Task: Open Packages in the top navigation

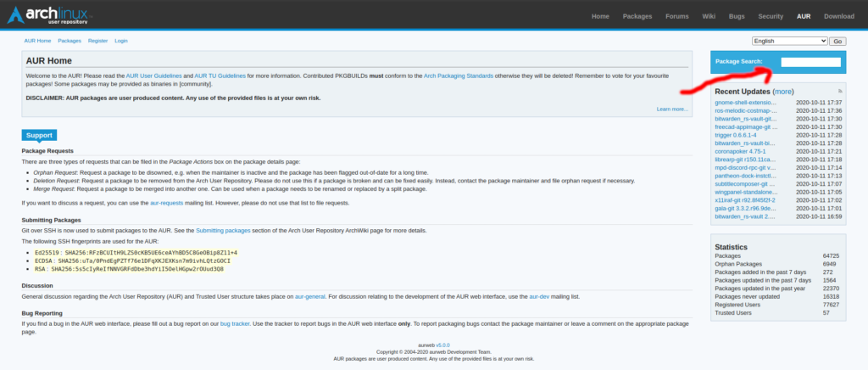Action: click(x=637, y=16)
